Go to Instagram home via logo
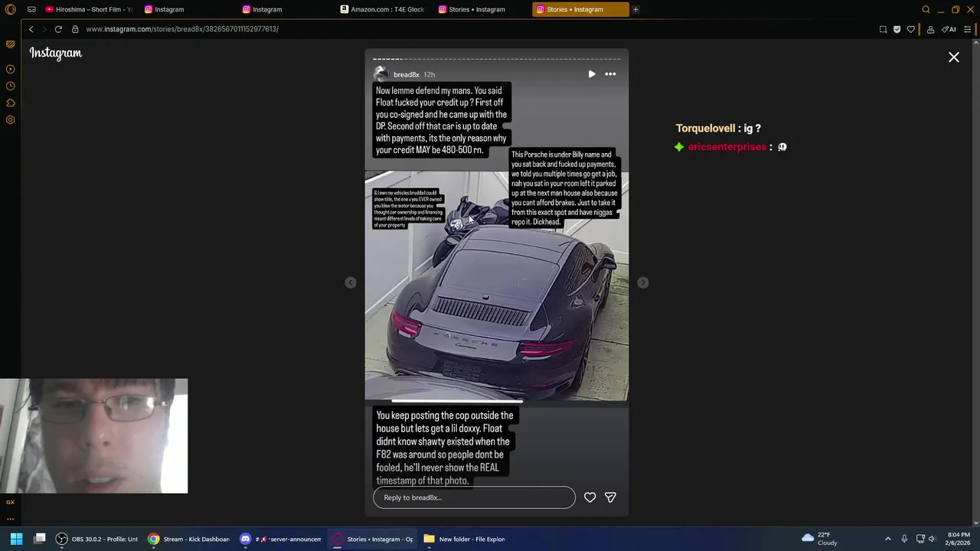 tap(55, 53)
